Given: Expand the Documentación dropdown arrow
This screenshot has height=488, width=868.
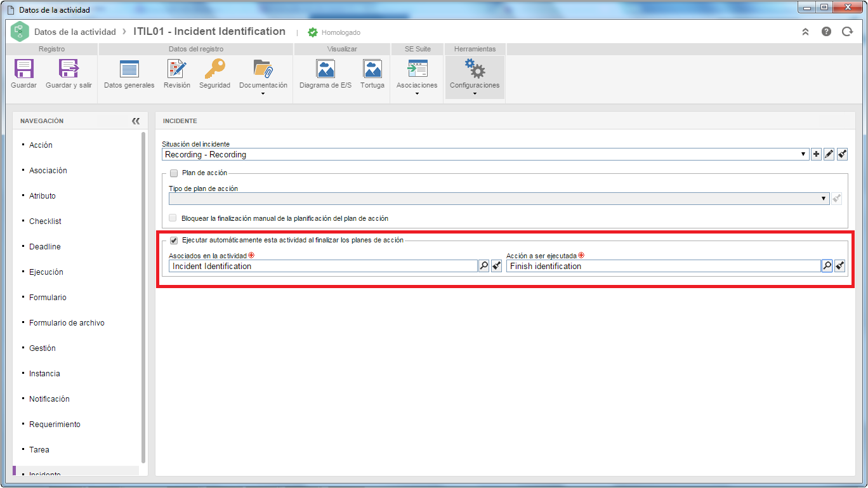Looking at the screenshot, I should [263, 94].
